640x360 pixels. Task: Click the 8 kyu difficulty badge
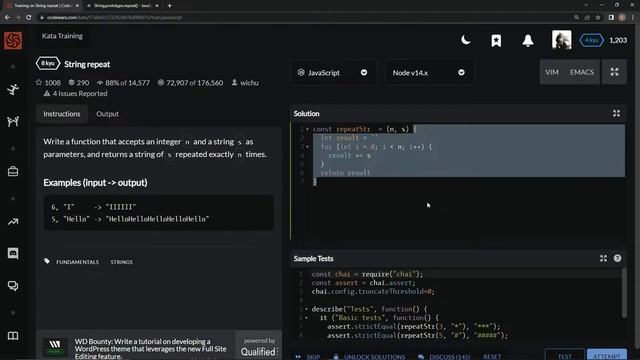(x=48, y=64)
